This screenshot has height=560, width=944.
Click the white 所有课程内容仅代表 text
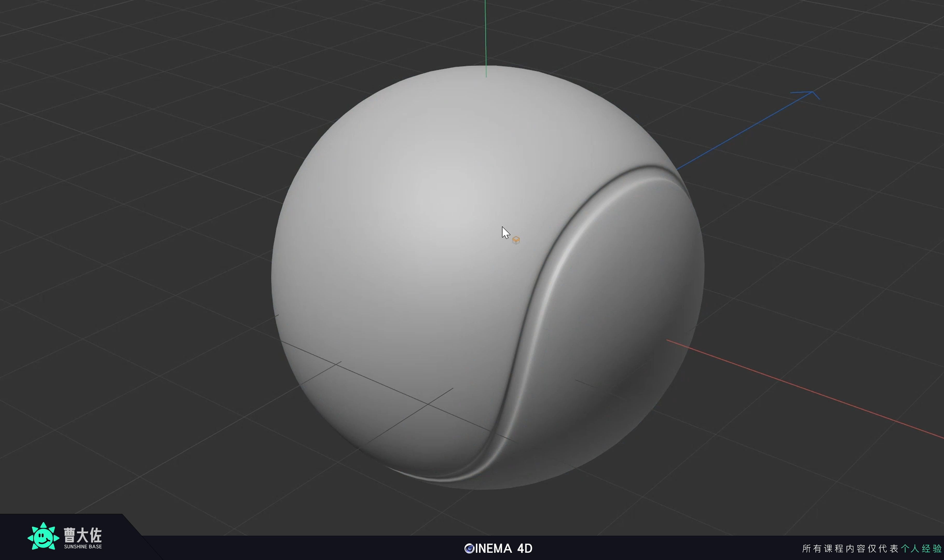850,548
